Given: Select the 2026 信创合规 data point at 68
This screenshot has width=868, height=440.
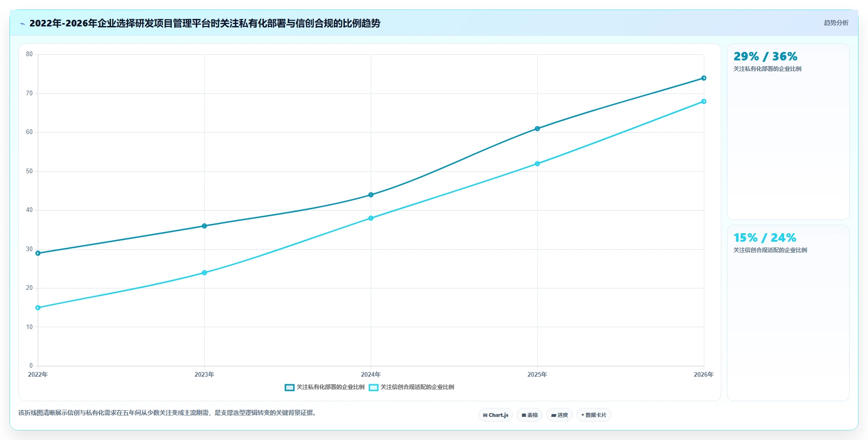Looking at the screenshot, I should click(704, 102).
